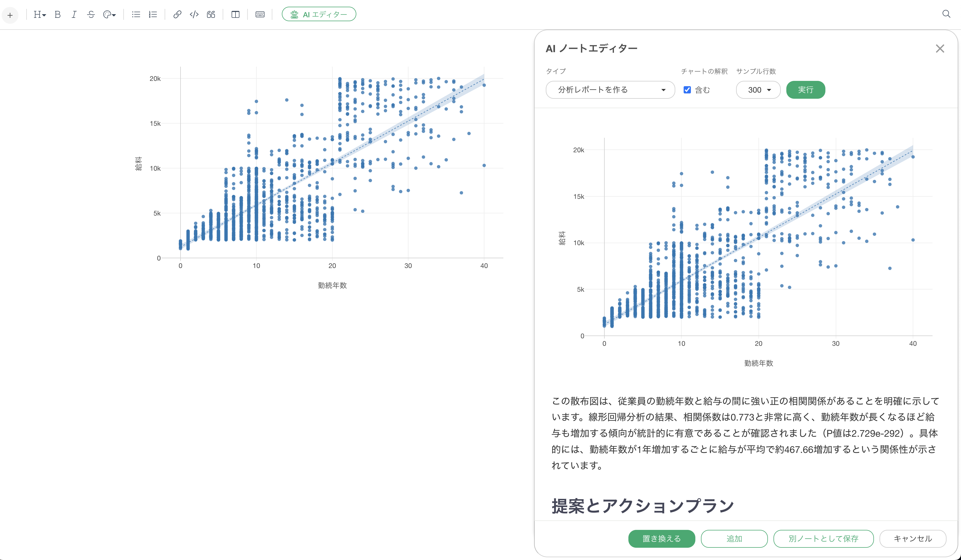Insert a hyperlink
The width and height of the screenshot is (961, 560).
tap(177, 15)
